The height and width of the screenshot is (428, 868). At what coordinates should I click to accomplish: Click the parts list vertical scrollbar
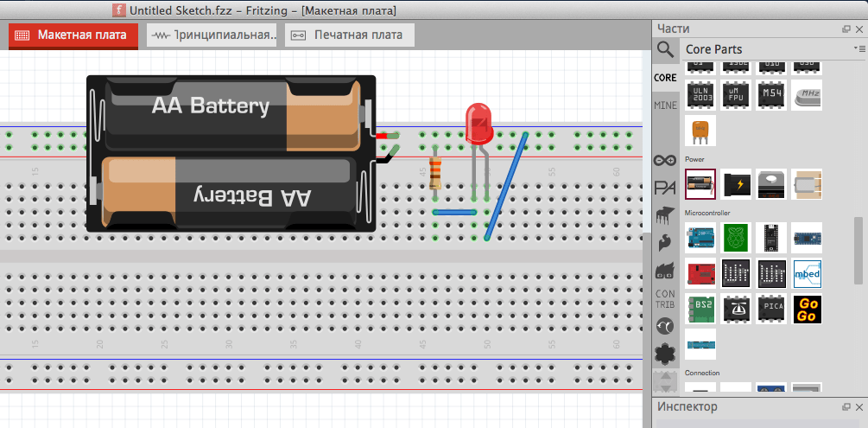click(x=858, y=249)
